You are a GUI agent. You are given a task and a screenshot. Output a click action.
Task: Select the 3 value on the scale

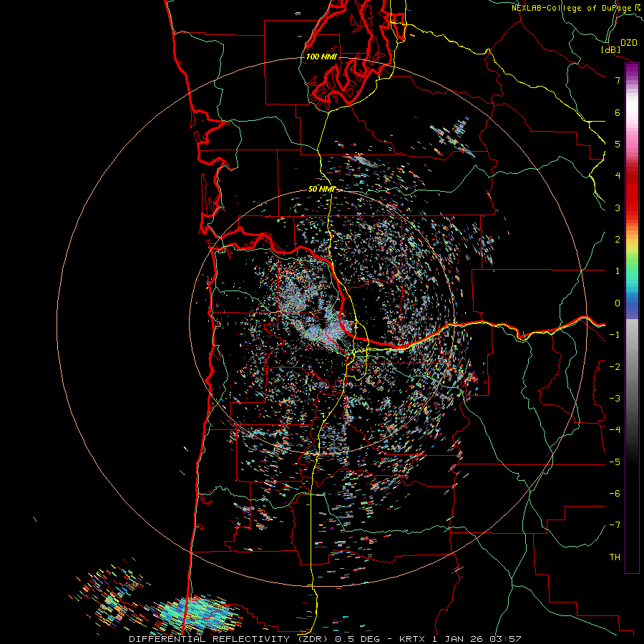[618, 208]
